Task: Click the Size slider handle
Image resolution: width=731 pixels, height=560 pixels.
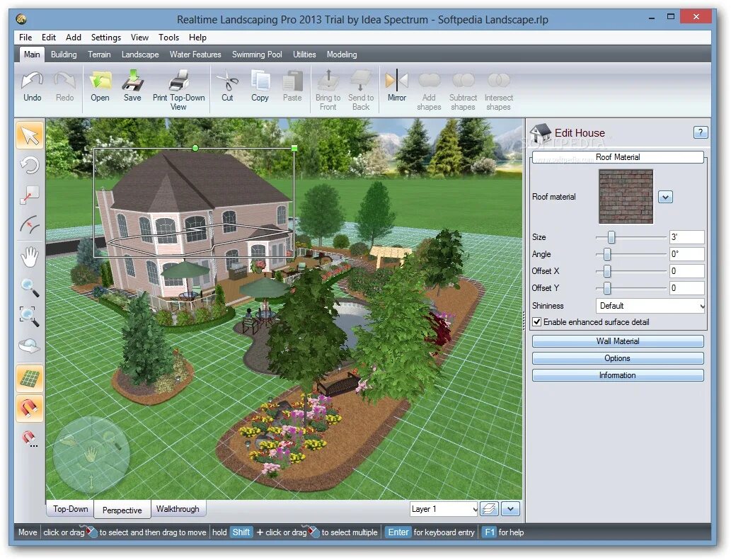Action: pyautogui.click(x=611, y=237)
